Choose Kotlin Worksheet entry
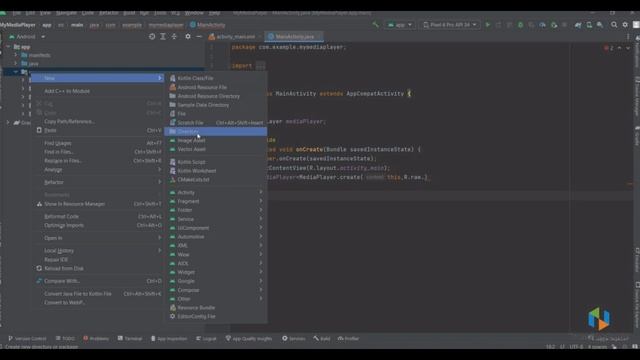This screenshot has height=360, width=640. [216, 171]
